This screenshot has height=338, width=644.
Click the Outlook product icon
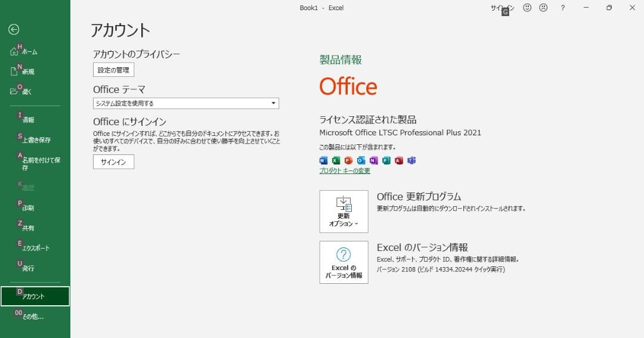coord(361,160)
